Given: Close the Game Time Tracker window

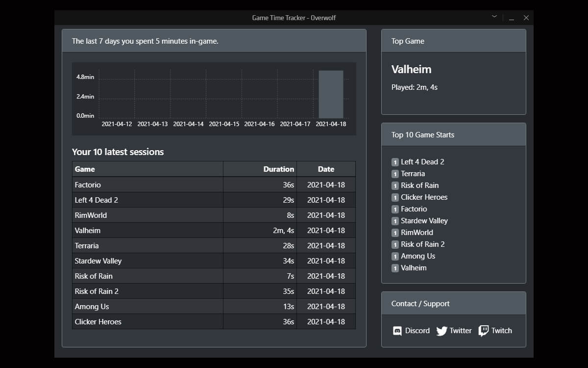Looking at the screenshot, I should pyautogui.click(x=526, y=18).
